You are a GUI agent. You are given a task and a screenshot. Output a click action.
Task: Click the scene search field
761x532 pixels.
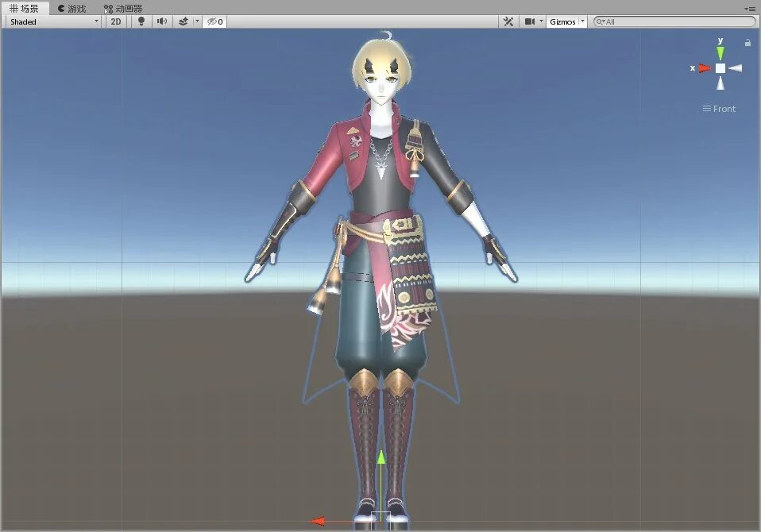674,21
